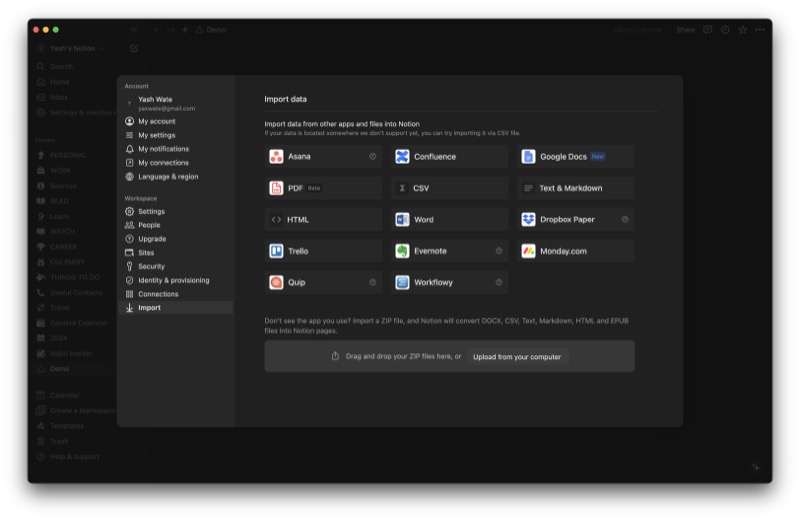Click the add new tab plus icon

[185, 30]
